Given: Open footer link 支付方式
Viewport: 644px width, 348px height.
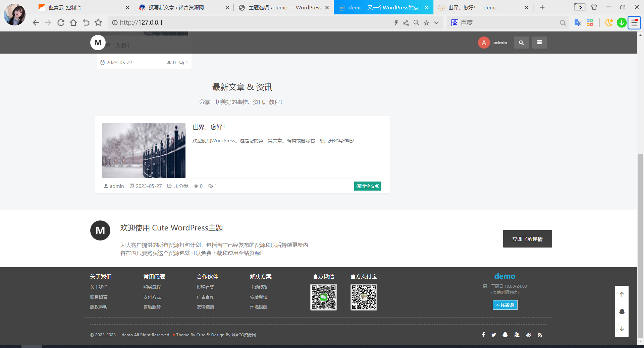Looking at the screenshot, I should pos(152,297).
